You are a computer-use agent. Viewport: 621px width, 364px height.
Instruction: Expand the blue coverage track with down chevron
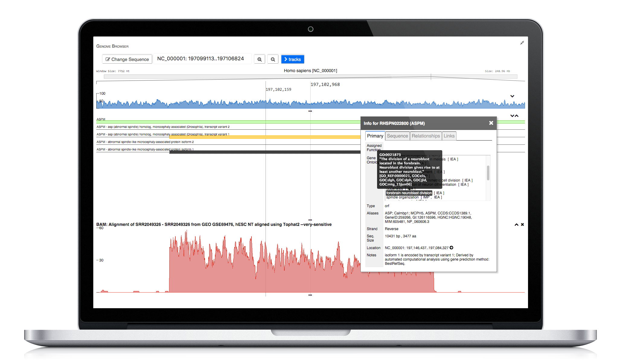[512, 96]
